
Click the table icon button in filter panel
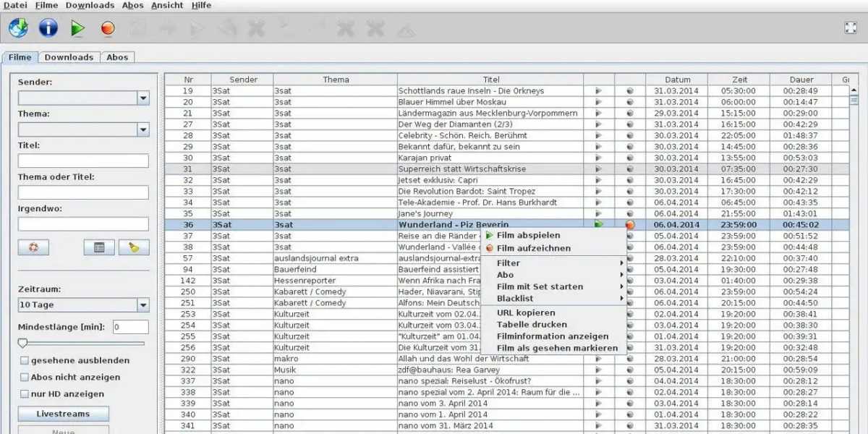click(99, 247)
